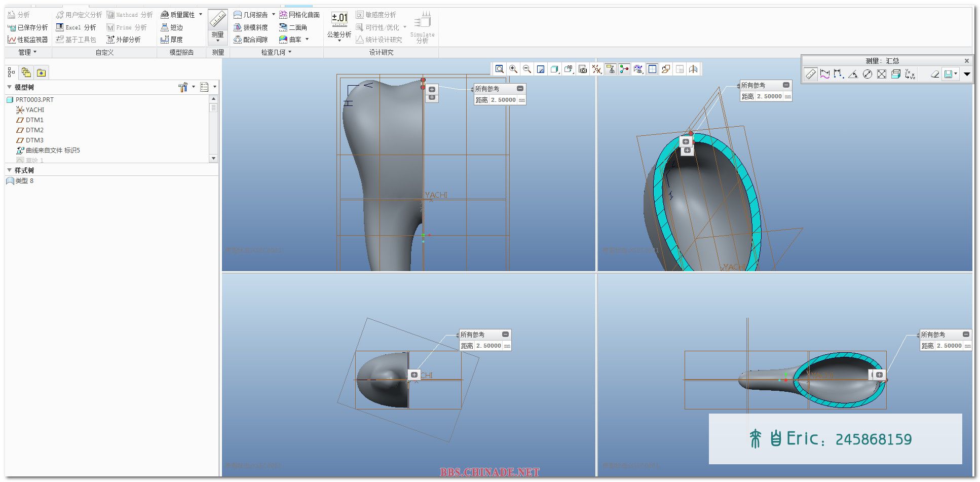Select the YACHI coordinate system item

pos(35,110)
